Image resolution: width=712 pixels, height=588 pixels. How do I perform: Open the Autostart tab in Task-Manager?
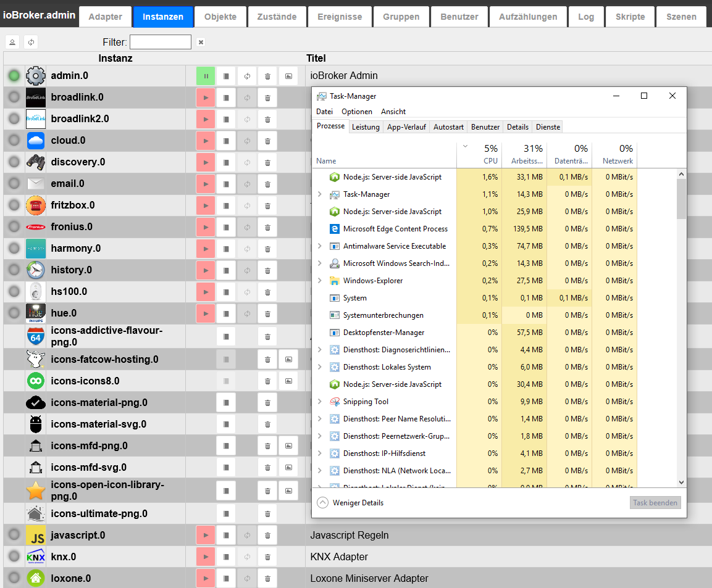coord(449,127)
